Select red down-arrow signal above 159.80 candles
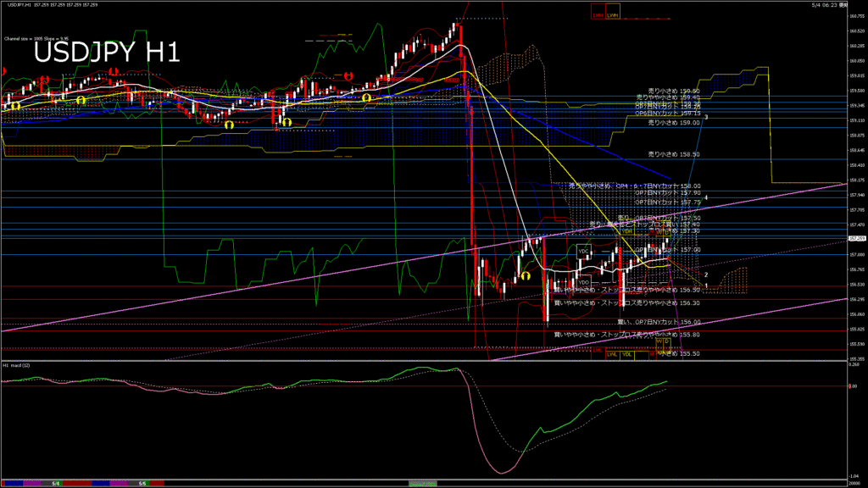 click(x=348, y=75)
